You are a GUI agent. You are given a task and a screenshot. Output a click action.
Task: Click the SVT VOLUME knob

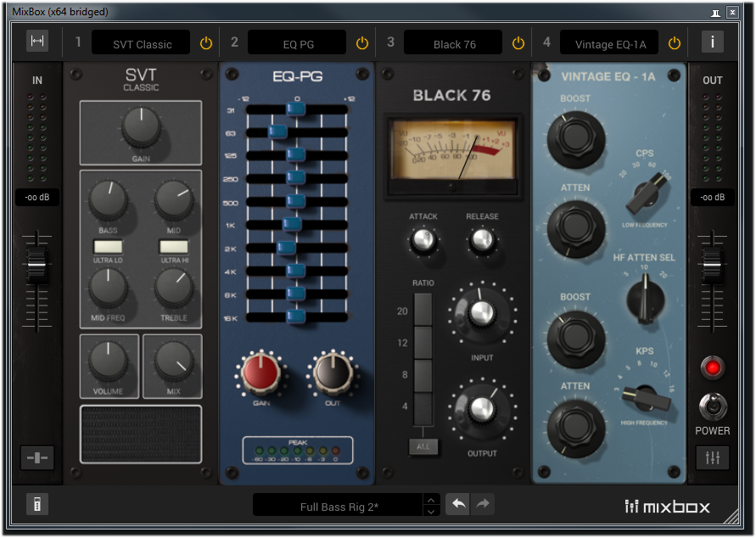pyautogui.click(x=108, y=361)
